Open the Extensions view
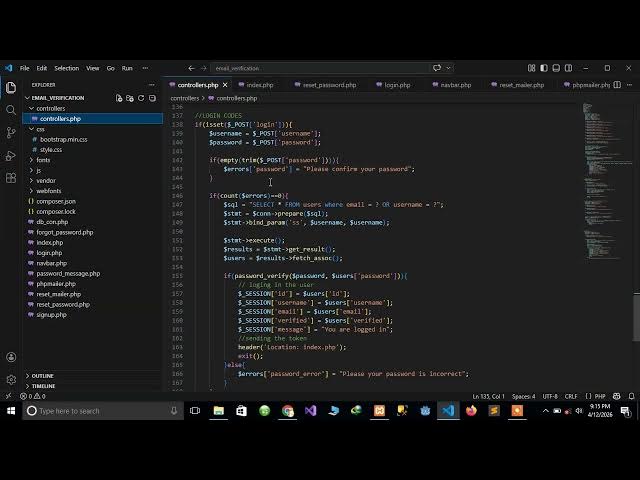 tap(11, 178)
